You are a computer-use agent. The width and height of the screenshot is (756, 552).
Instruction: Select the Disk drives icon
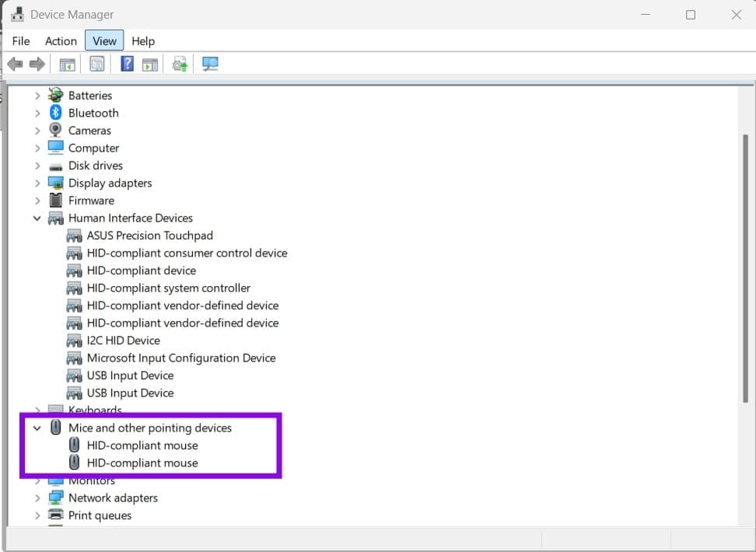click(x=56, y=167)
